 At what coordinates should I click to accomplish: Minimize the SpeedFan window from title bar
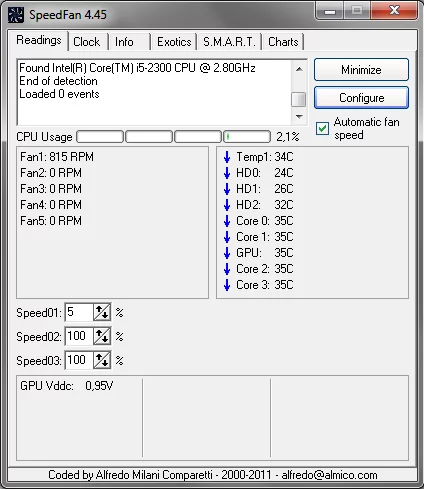click(330, 12)
